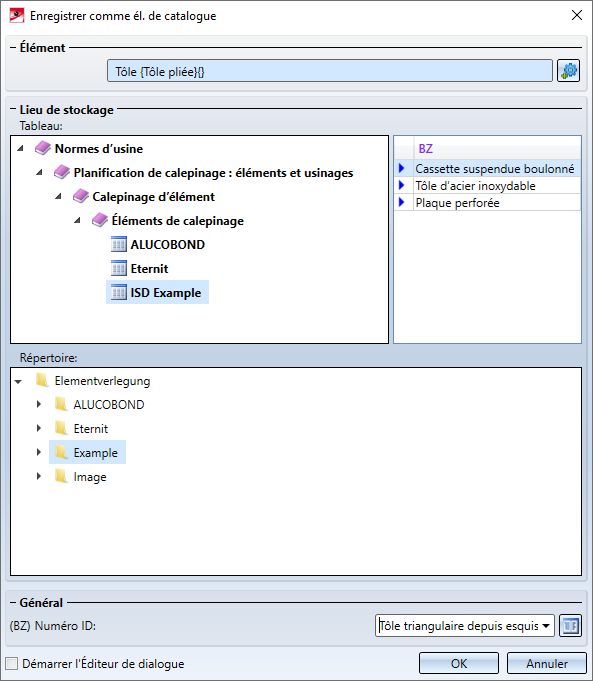This screenshot has height=681, width=593.
Task: Collapse the Normes d'usine tree node
Action: pyautogui.click(x=20, y=149)
